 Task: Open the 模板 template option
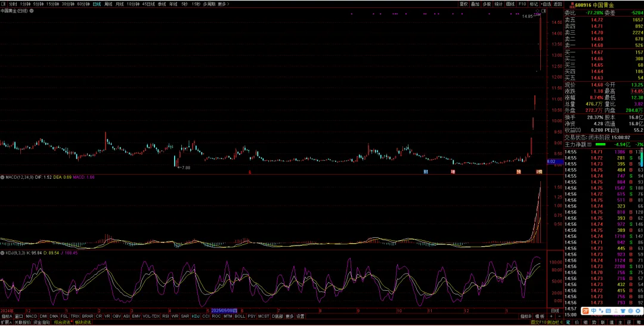click(x=540, y=316)
